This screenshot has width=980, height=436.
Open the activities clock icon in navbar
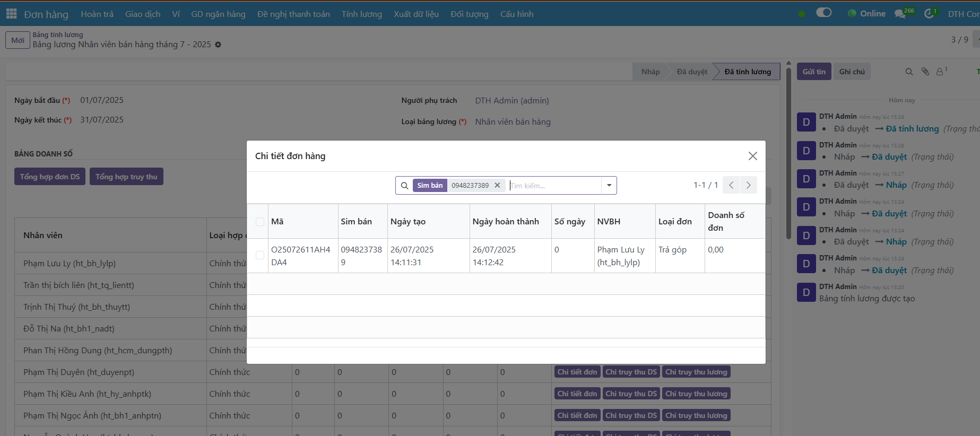[929, 14]
